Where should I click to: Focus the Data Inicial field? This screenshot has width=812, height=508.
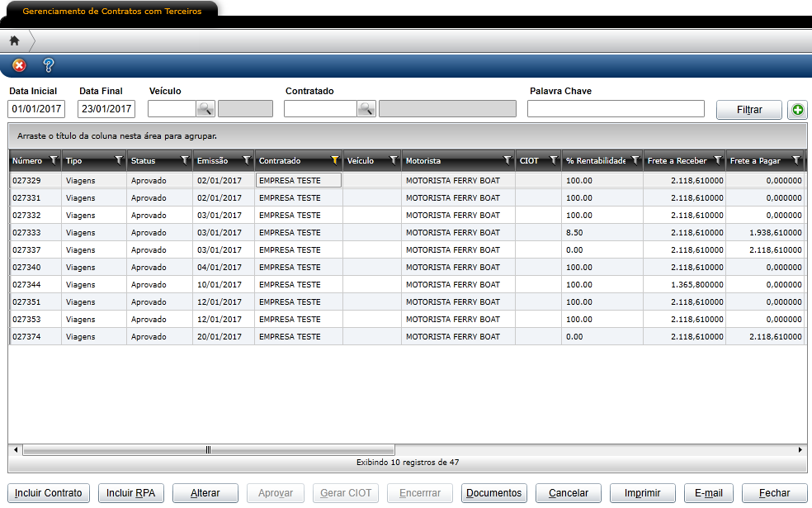point(36,109)
